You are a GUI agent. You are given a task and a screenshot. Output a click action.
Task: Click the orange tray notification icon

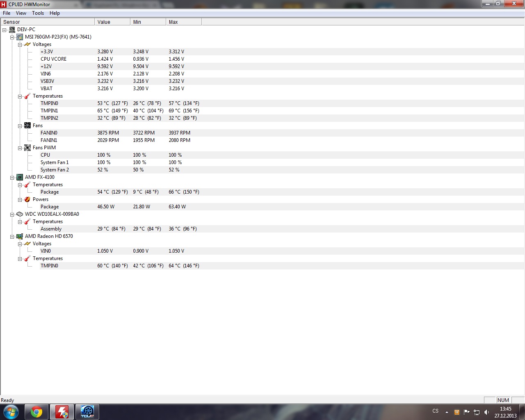pyautogui.click(x=457, y=412)
